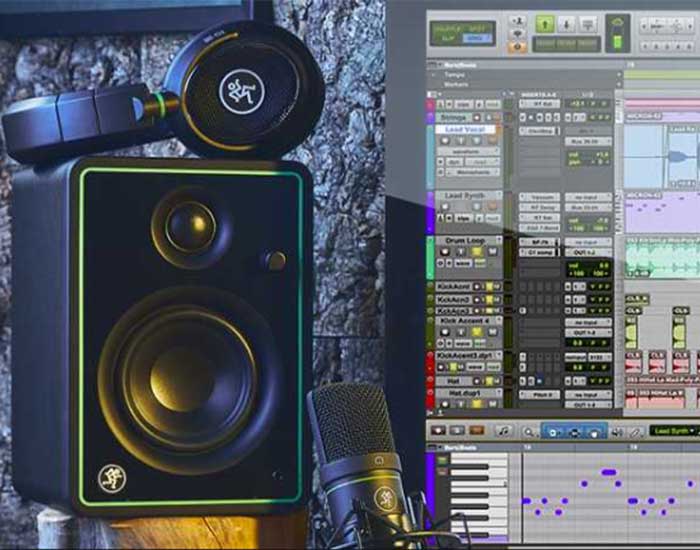
Task: Mute the Lead Vocal track
Action: (492, 141)
